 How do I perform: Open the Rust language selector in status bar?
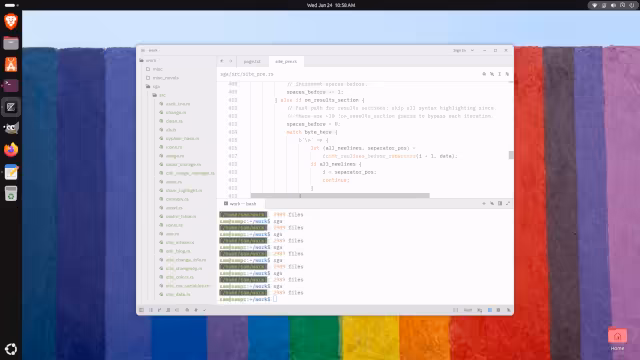coord(468,310)
